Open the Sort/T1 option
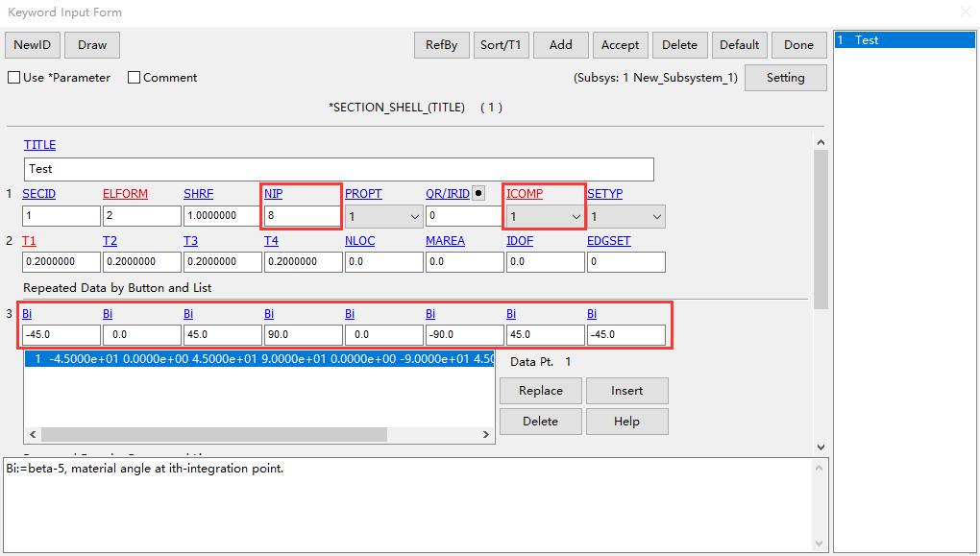Image resolution: width=980 pixels, height=556 pixels. pyautogui.click(x=501, y=45)
